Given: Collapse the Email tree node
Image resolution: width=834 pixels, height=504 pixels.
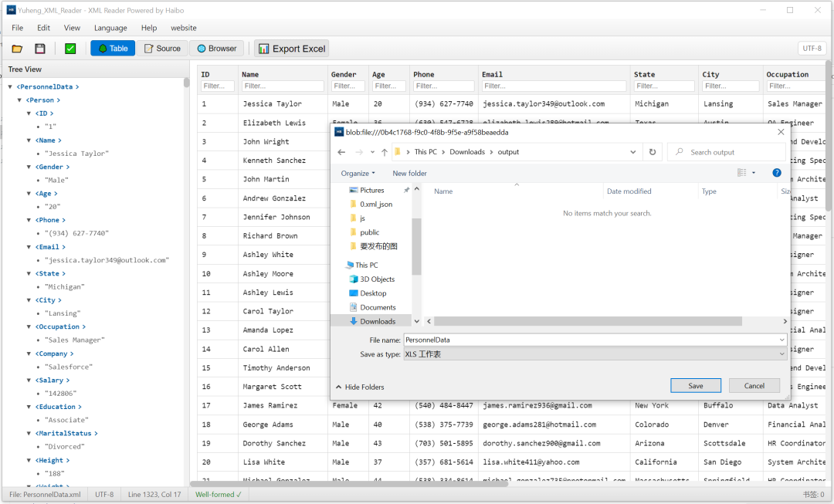Looking at the screenshot, I should pyautogui.click(x=29, y=247).
